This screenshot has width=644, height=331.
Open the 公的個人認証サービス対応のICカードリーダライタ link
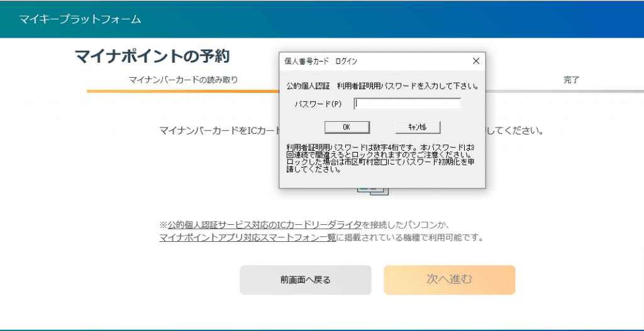pyautogui.click(x=265, y=225)
